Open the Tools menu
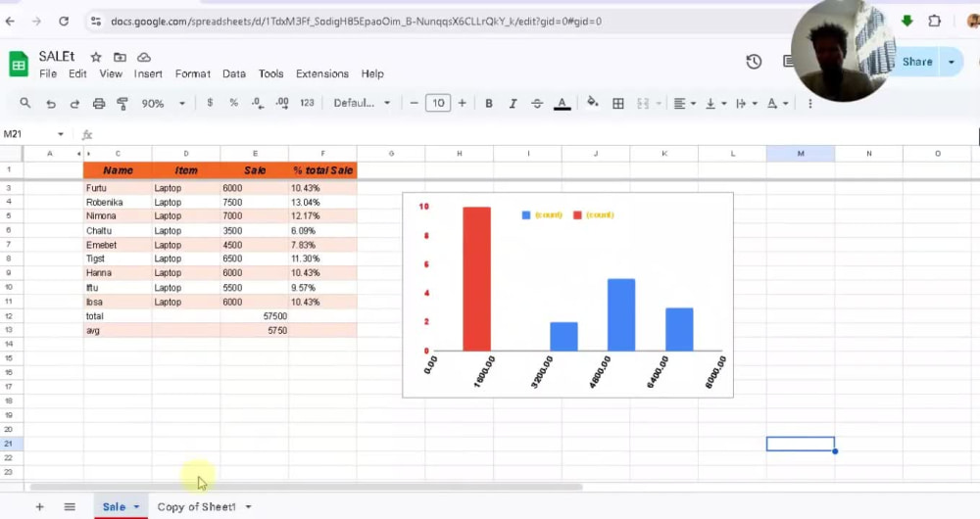980x519 pixels. coord(271,73)
